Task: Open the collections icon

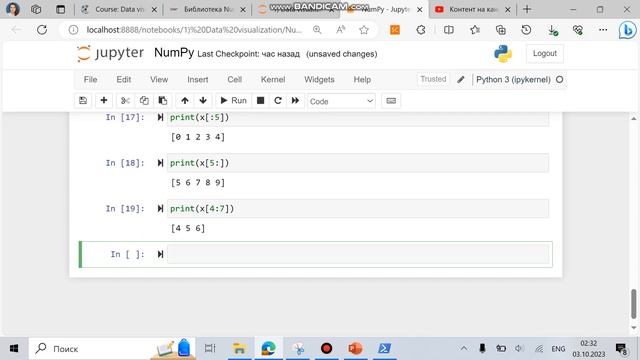Action: [x=500, y=30]
